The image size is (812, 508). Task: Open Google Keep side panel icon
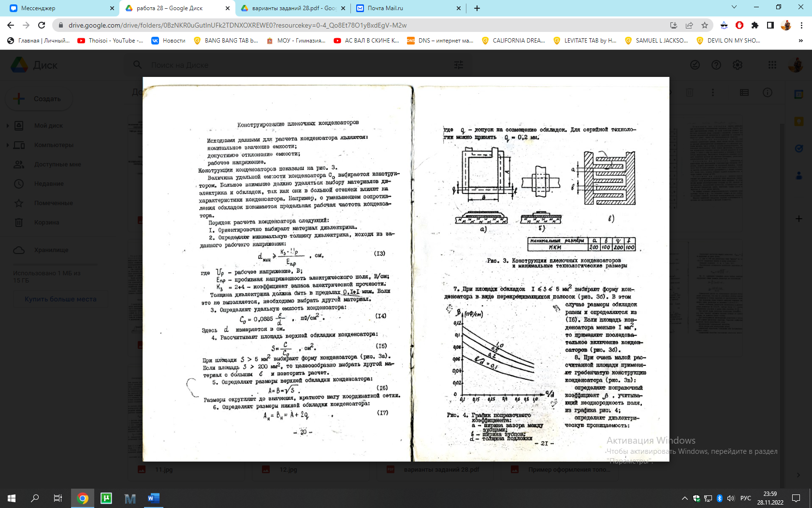pyautogui.click(x=799, y=121)
